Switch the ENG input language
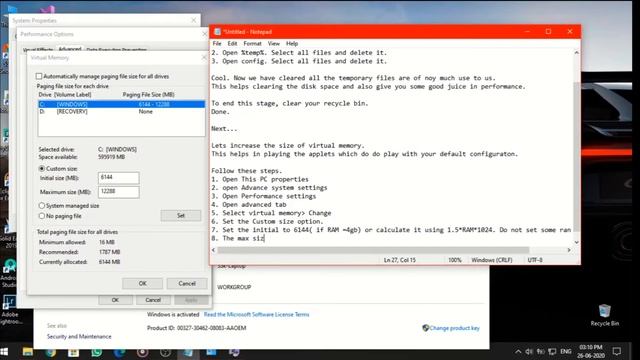 coord(566,351)
